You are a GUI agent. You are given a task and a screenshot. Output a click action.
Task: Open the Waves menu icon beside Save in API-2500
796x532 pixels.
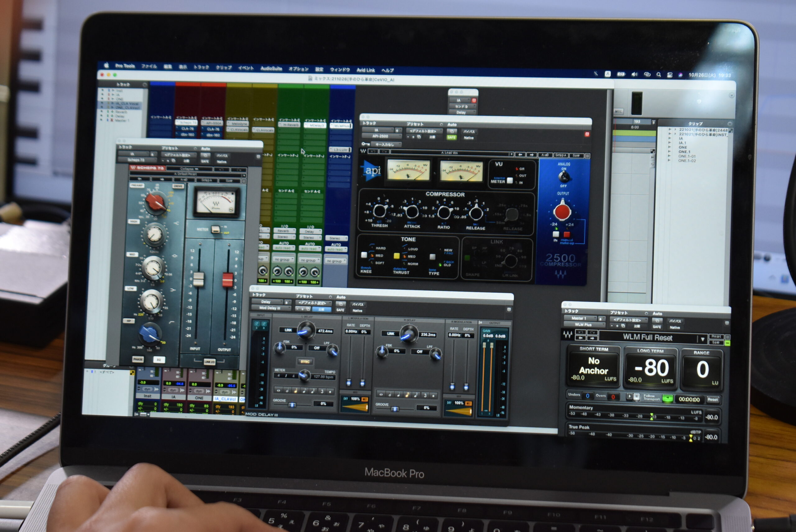coord(587,156)
